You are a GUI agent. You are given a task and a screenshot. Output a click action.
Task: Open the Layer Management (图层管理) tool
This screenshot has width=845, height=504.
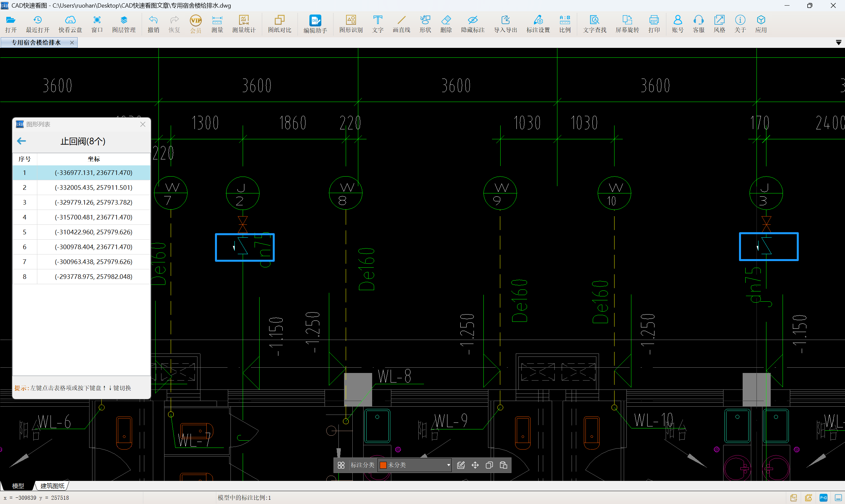(x=124, y=24)
